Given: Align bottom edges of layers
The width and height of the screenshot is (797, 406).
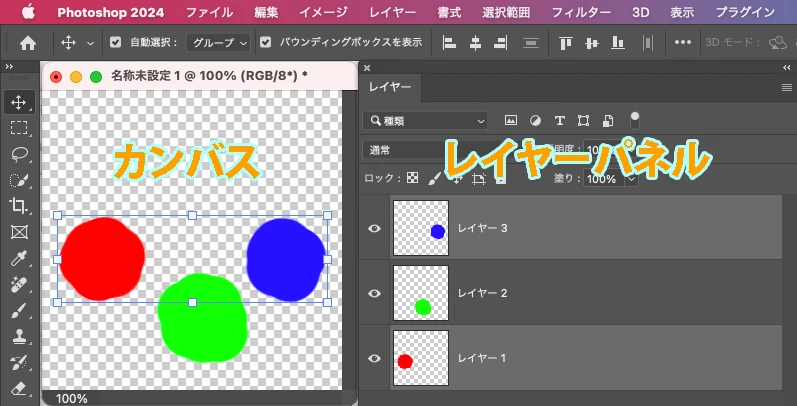Looking at the screenshot, I should [x=618, y=43].
